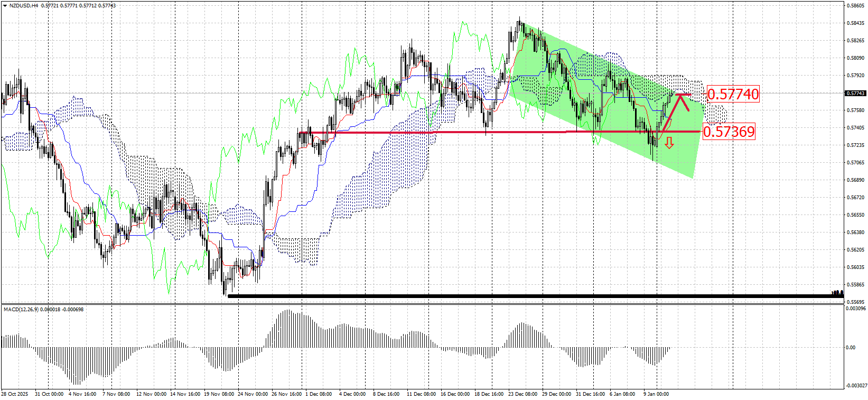Select 0.56035 on the price scale
This screenshot has width=868, height=400.
(x=856, y=267)
